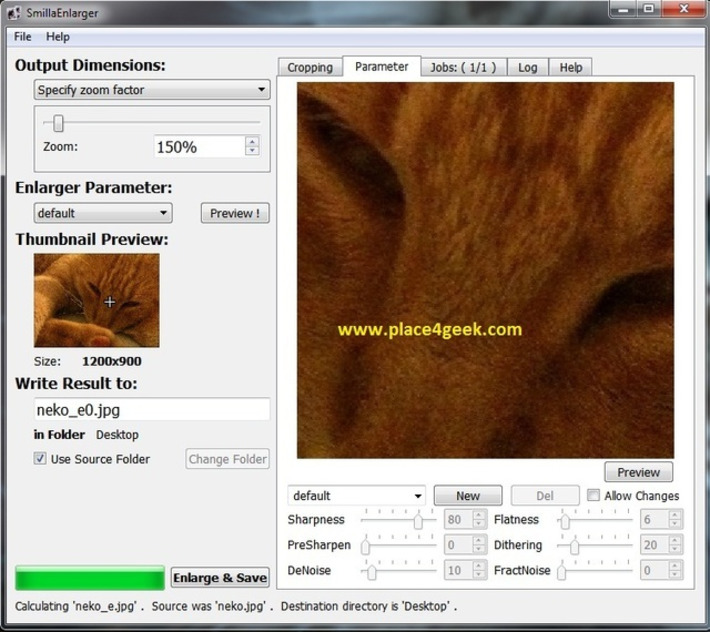Viewport: 710px width, 632px height.
Task: Increase Sharpness with its up arrow
Action: [479, 515]
